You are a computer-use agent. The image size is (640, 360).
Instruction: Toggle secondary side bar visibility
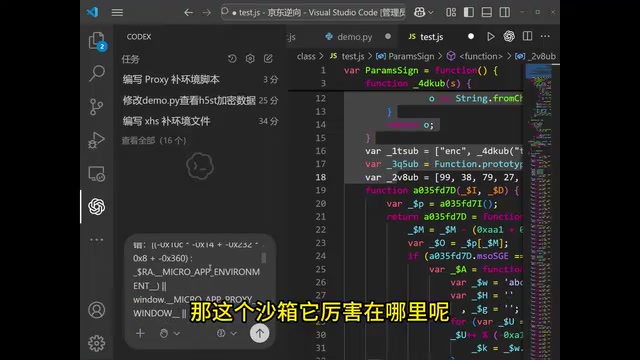pos(504,13)
